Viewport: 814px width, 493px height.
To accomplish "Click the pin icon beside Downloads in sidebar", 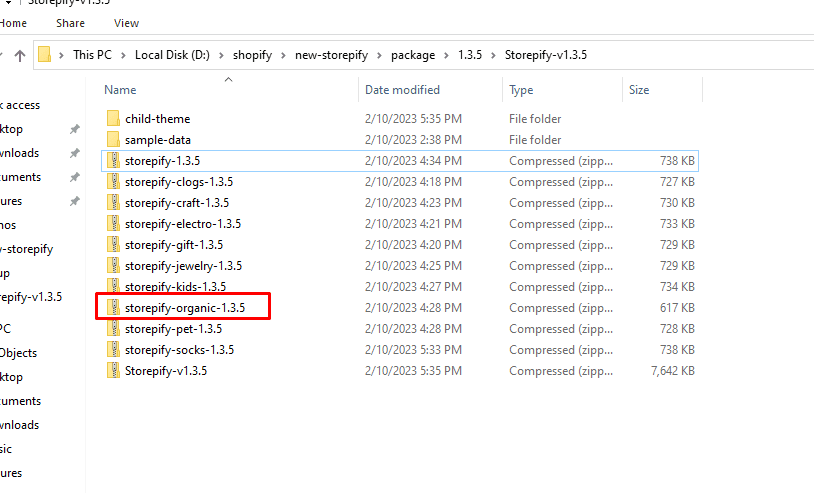I will (74, 153).
